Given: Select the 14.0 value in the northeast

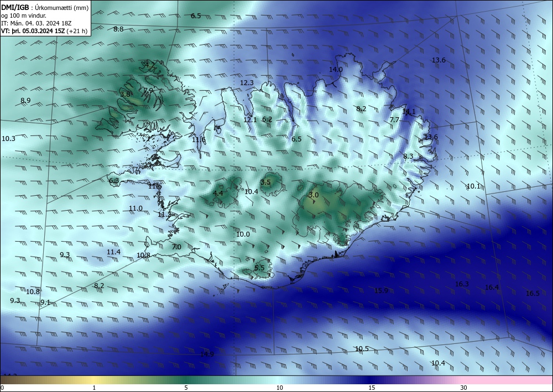Looking at the screenshot, I should pyautogui.click(x=336, y=70).
